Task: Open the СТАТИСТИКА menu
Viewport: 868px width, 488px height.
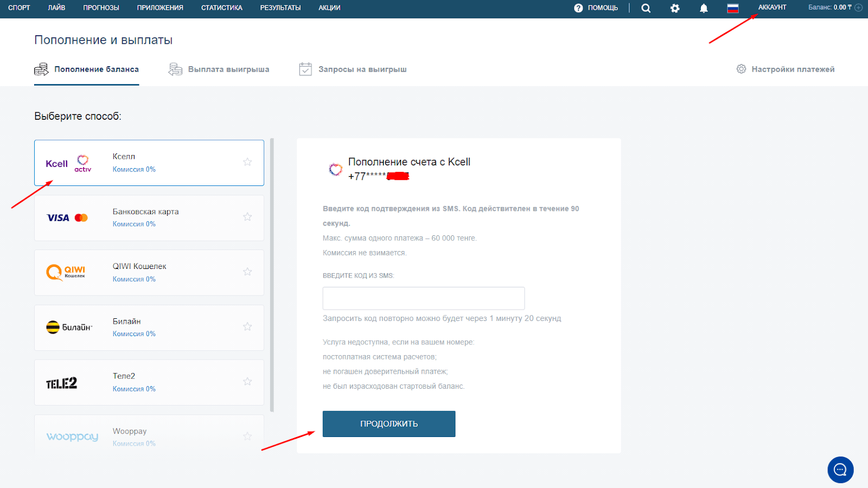Action: click(x=221, y=8)
